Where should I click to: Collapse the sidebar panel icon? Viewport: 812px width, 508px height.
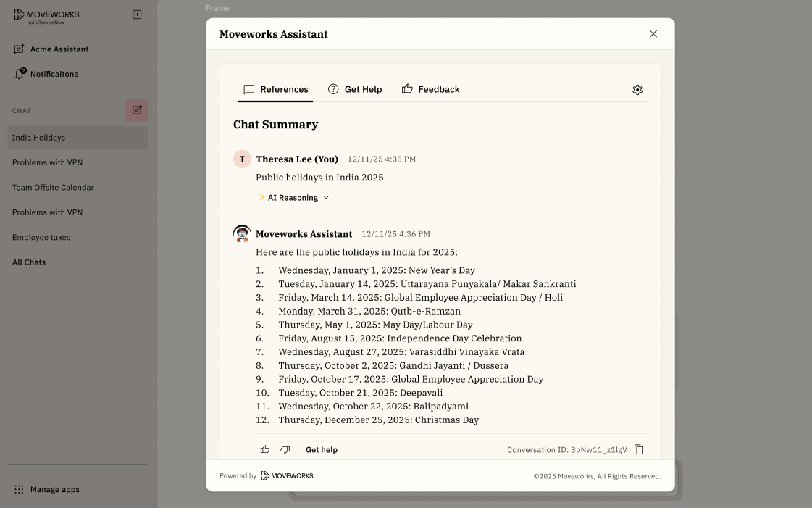tap(137, 14)
